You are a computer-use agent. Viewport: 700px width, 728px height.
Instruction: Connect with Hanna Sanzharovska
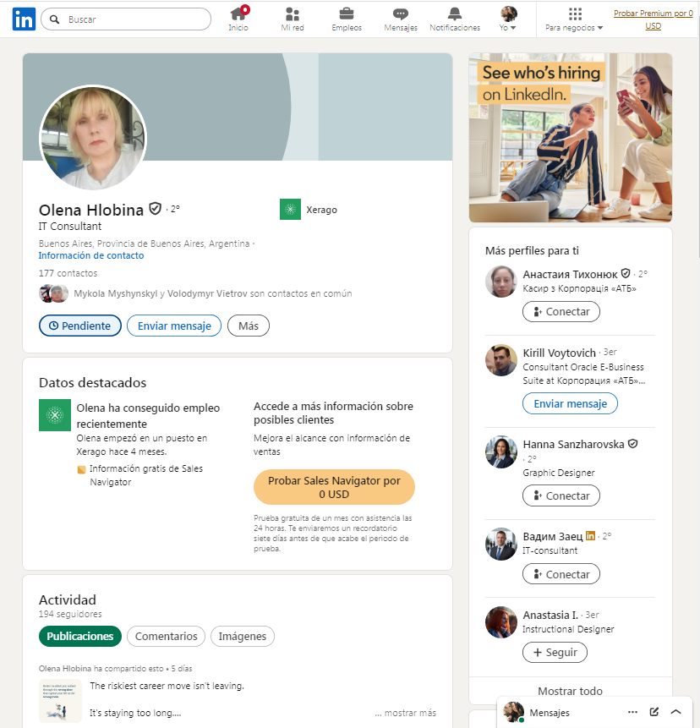click(561, 495)
